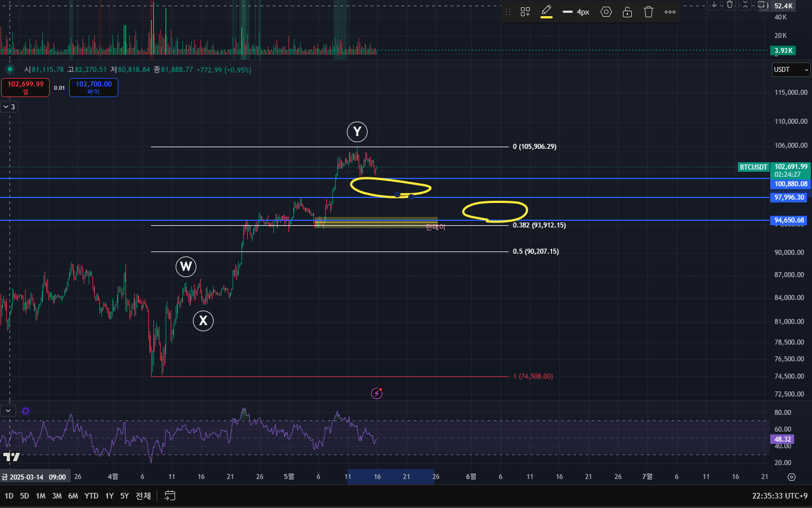
Task: Click the 94,650.68 price line label
Action: pyautogui.click(x=789, y=220)
